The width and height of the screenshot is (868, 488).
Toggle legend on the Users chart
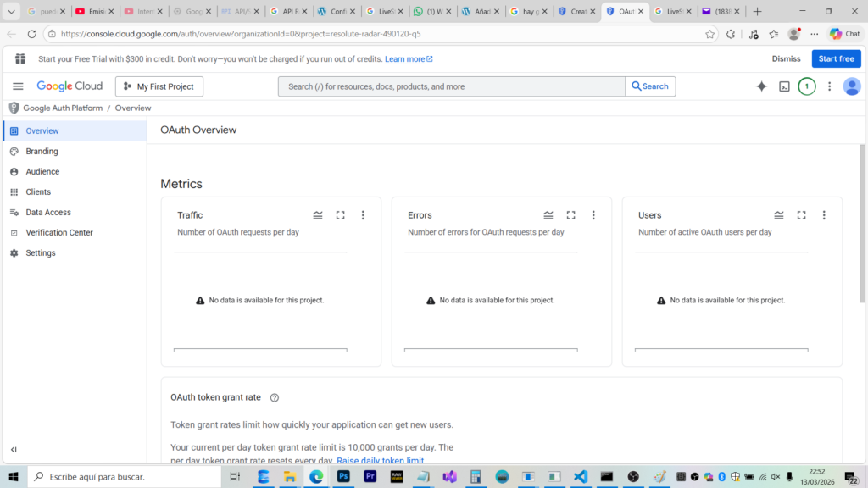779,215
